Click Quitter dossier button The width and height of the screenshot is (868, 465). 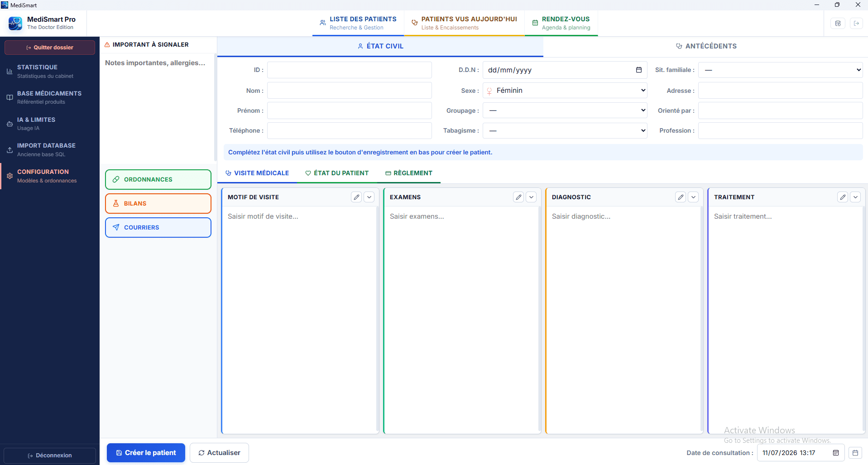50,48
